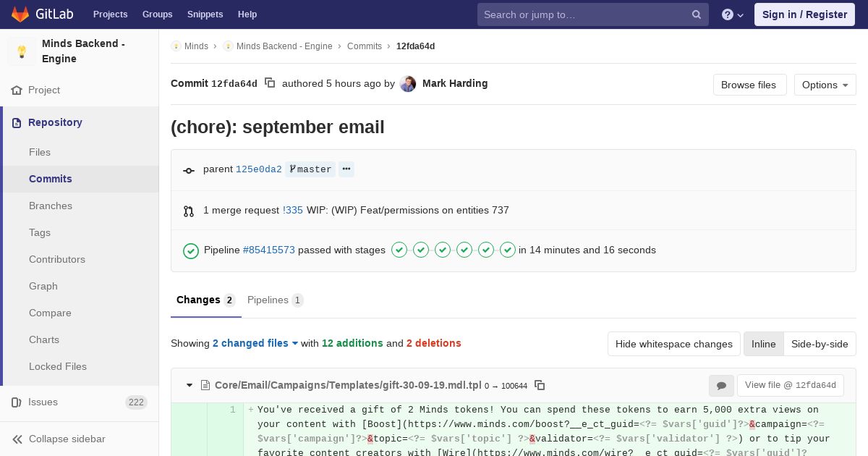Open the Projects menu in top bar
This screenshot has width=868, height=456.
(x=111, y=14)
